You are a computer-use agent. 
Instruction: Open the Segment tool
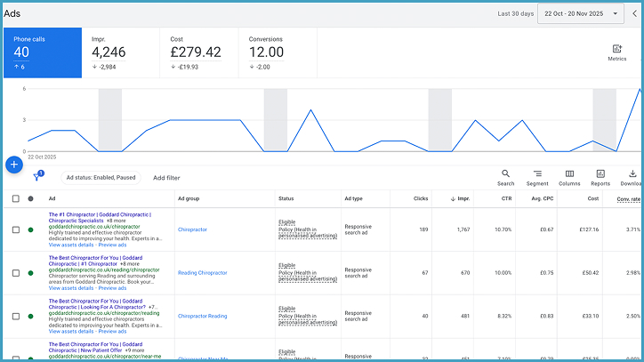(537, 177)
